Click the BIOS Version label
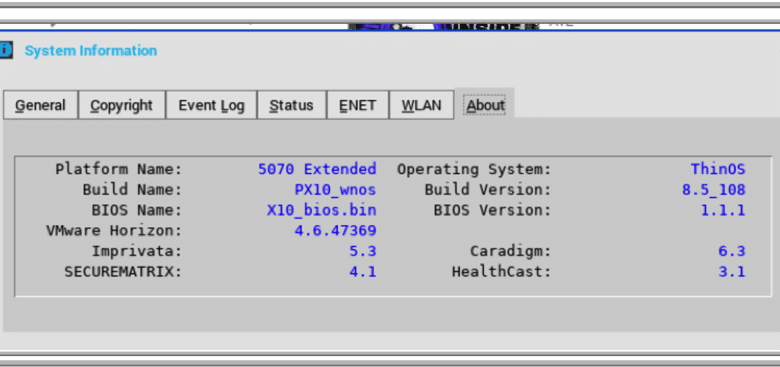The height and width of the screenshot is (367, 780). [492, 210]
